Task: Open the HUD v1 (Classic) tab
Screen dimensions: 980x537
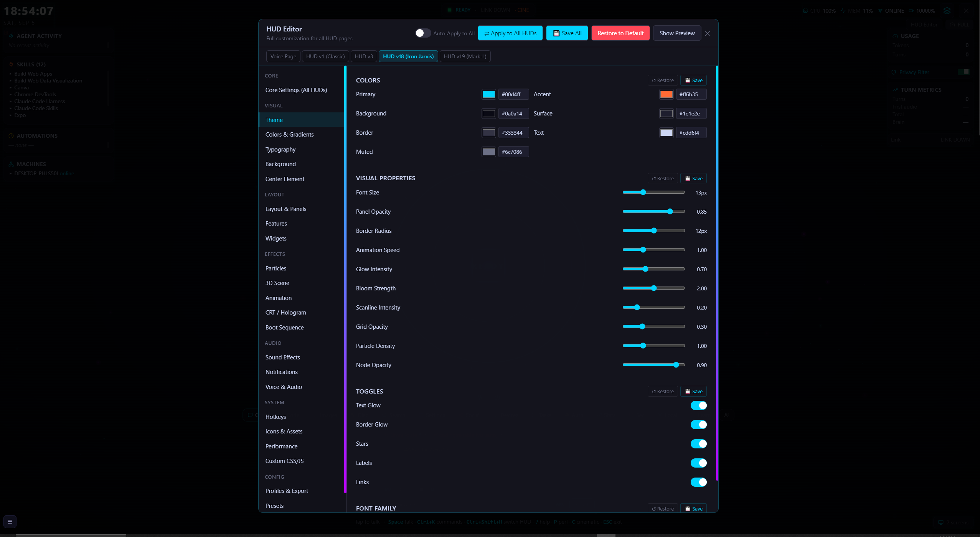Action: pos(325,56)
